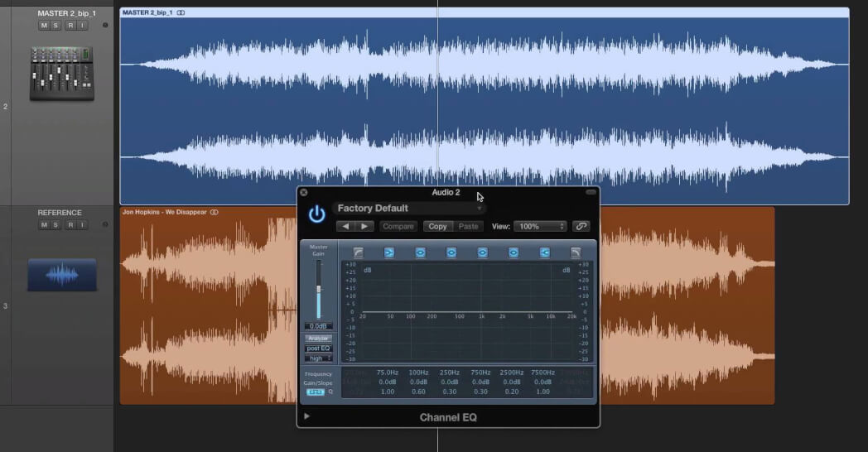Click the 750Hz frequency value
This screenshot has height=452, width=868.
click(x=480, y=373)
